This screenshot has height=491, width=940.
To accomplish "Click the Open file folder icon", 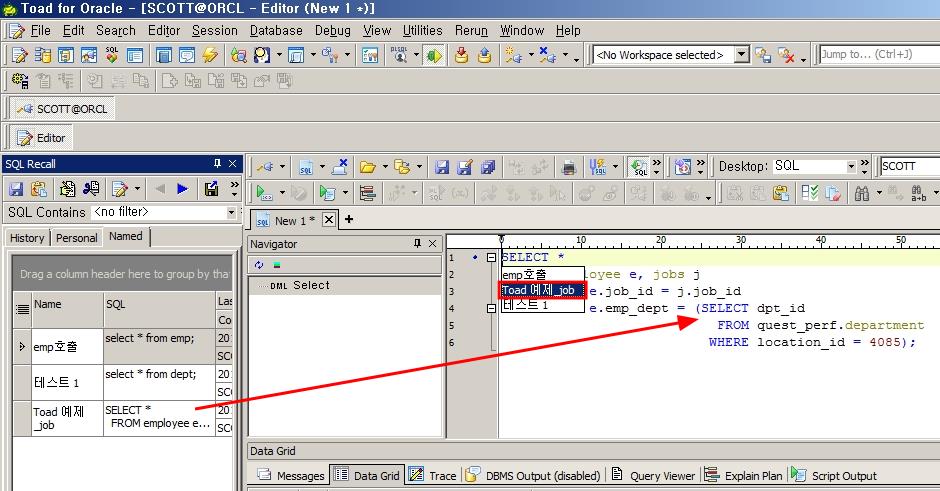I will point(367,167).
